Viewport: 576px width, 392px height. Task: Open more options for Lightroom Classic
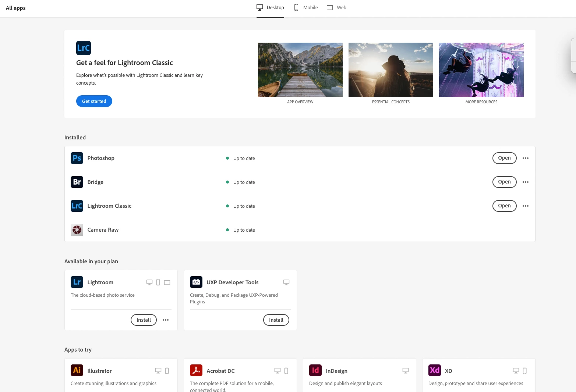[x=526, y=206]
